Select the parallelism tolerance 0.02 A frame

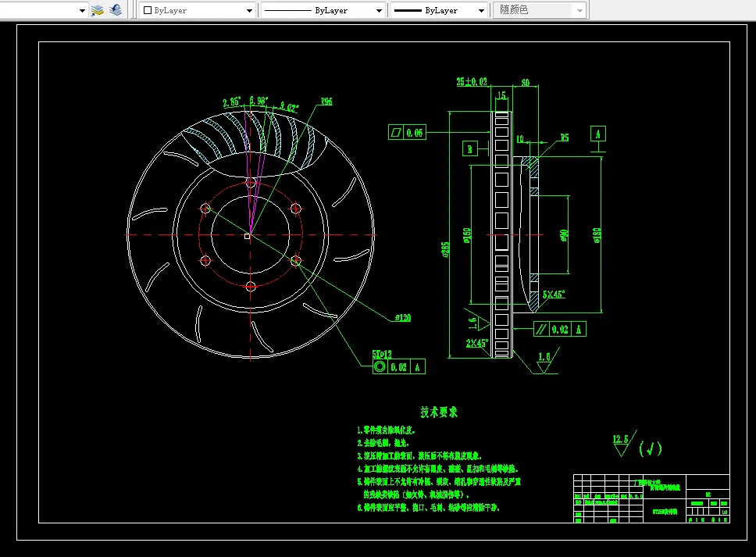pos(560,329)
